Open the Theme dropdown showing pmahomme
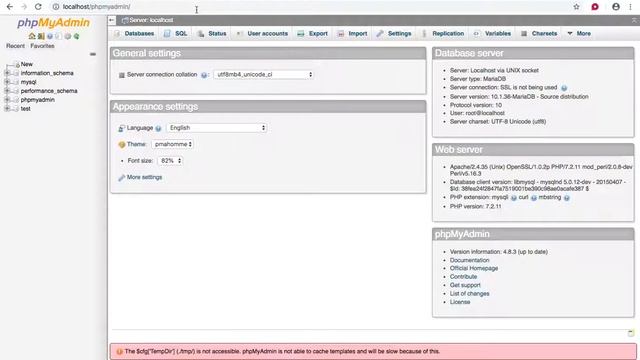This screenshot has width=640, height=360. point(172,144)
